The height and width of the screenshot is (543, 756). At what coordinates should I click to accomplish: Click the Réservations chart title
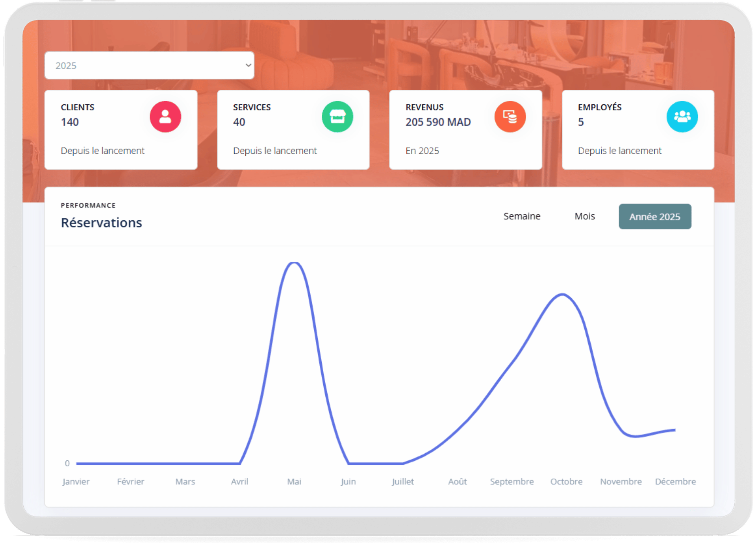click(102, 223)
